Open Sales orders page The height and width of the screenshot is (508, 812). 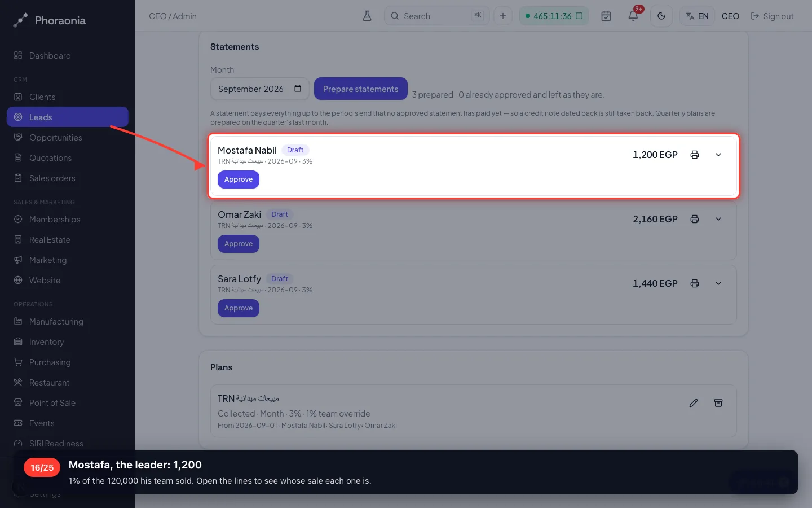click(68, 178)
